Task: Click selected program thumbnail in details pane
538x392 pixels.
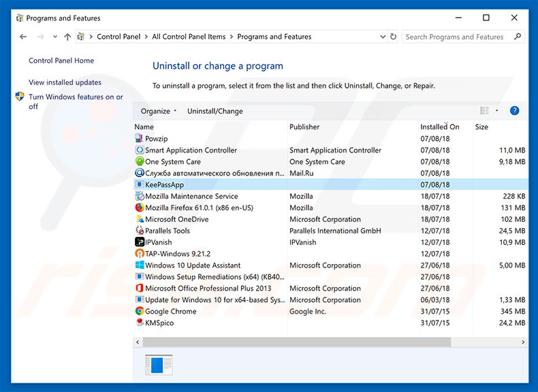Action: click(x=159, y=365)
